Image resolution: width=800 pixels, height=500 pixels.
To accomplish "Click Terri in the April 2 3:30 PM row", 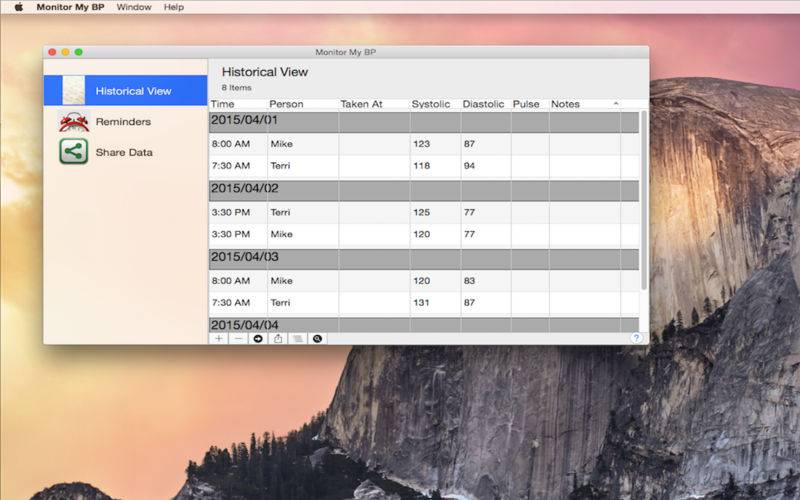I will 280,212.
